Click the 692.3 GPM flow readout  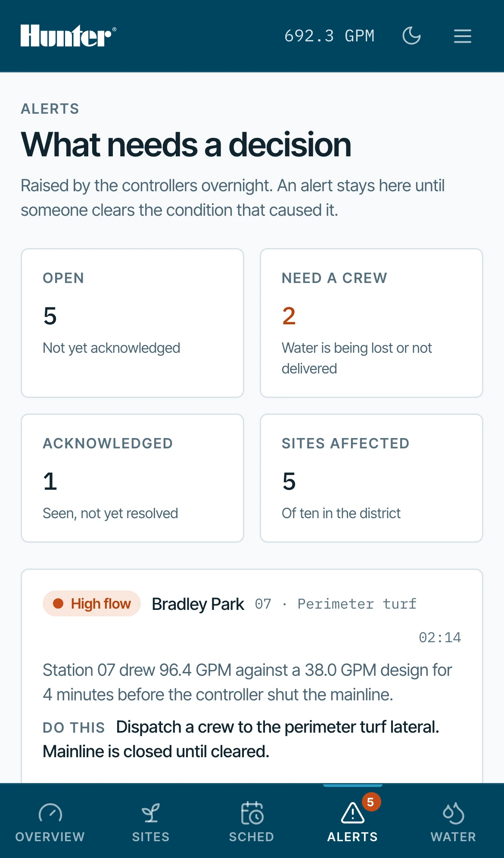click(330, 36)
